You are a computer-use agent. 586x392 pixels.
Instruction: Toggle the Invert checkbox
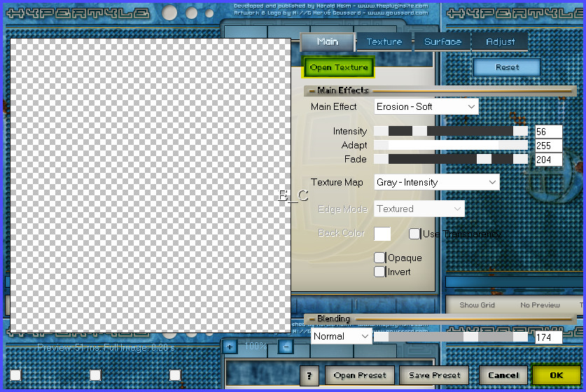(x=379, y=272)
